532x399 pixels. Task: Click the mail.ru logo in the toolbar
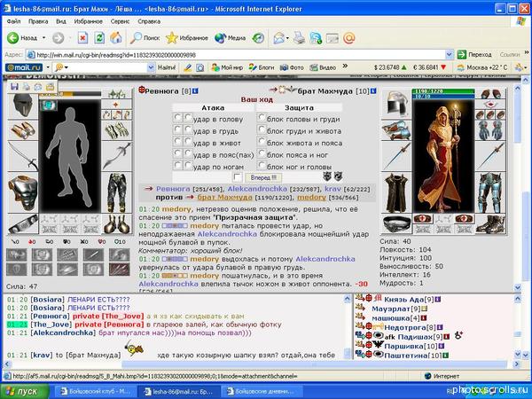tap(24, 67)
